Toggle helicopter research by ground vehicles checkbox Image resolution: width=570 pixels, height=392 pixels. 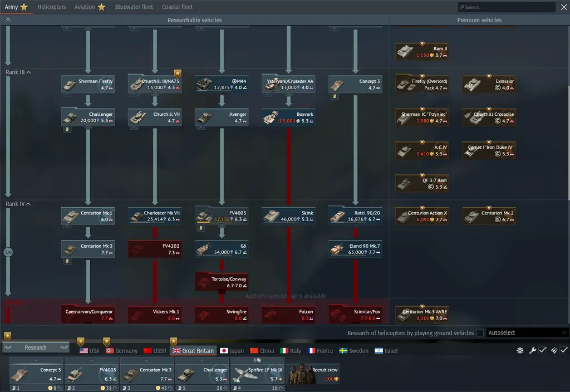point(480,333)
